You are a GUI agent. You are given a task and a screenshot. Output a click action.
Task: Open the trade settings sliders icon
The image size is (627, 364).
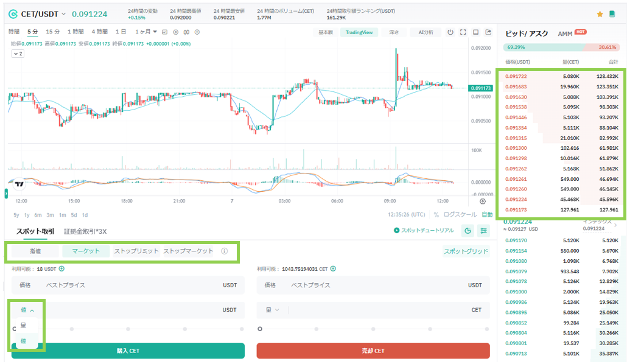click(484, 231)
